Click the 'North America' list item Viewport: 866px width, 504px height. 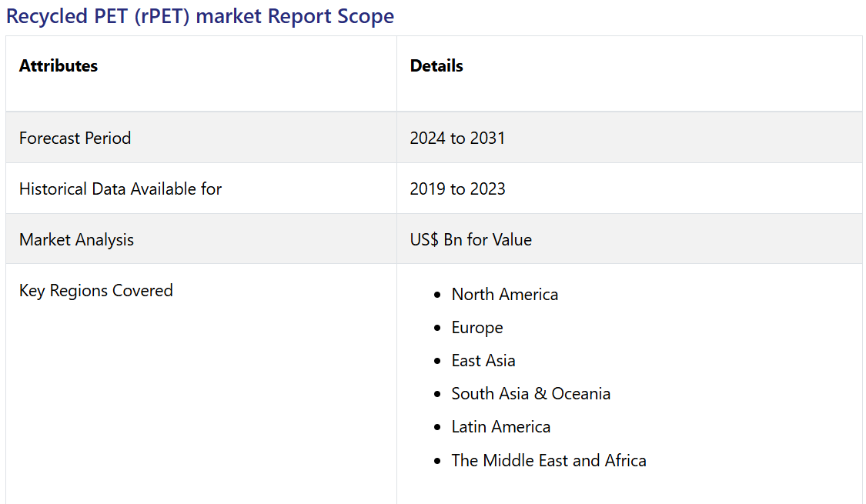coord(505,294)
